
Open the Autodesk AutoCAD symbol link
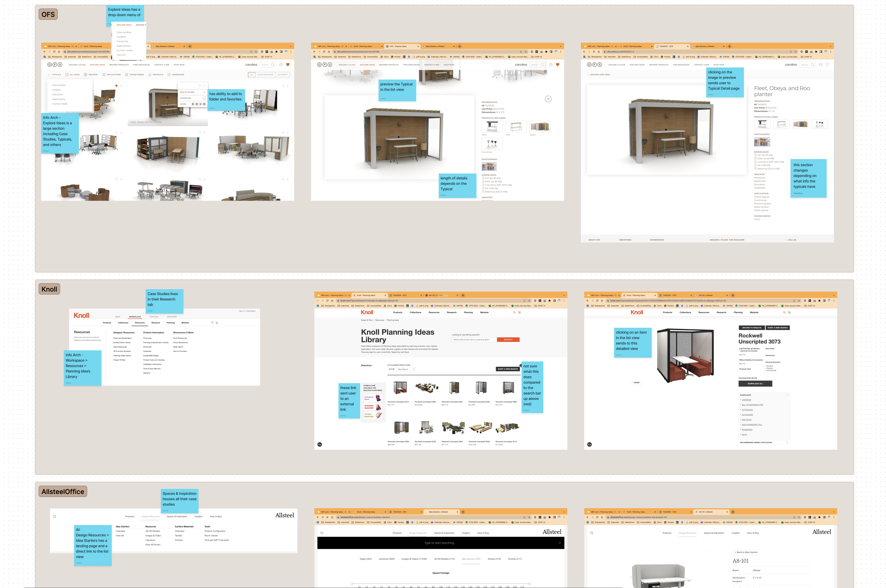click(x=373, y=406)
